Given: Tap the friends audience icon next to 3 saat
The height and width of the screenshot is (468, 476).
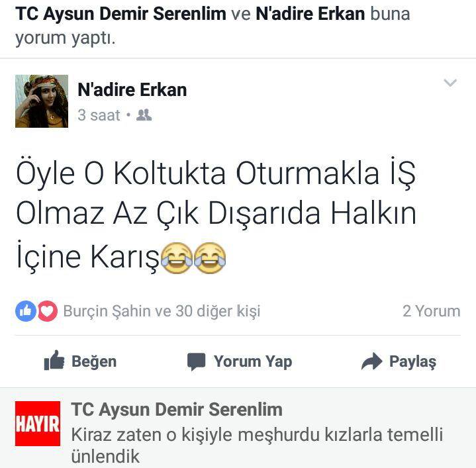Looking at the screenshot, I should tap(144, 115).
